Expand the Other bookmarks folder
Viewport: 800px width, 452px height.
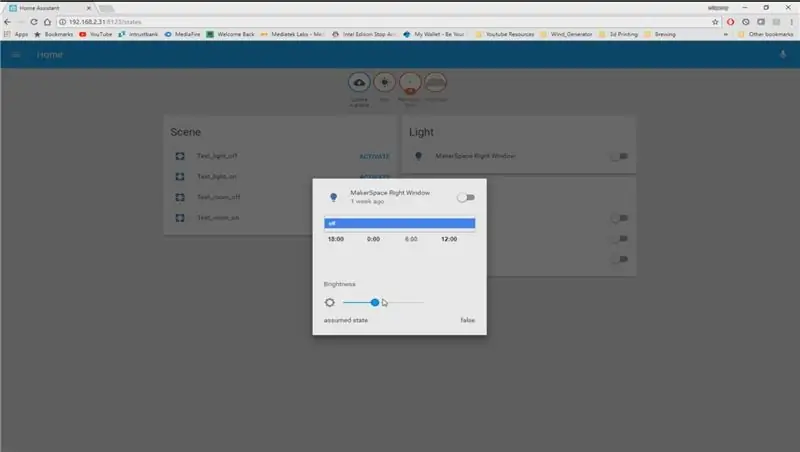pos(766,34)
